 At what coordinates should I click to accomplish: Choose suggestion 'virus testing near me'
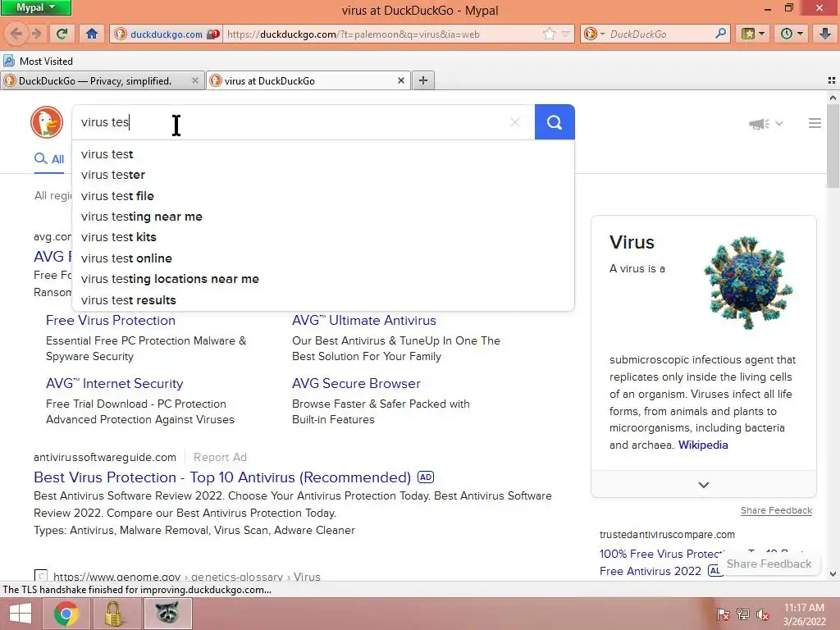pyautogui.click(x=323, y=217)
